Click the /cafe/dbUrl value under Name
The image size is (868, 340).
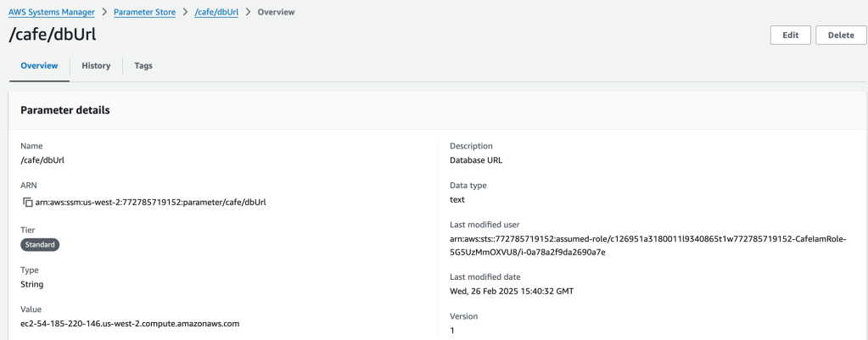tap(42, 160)
